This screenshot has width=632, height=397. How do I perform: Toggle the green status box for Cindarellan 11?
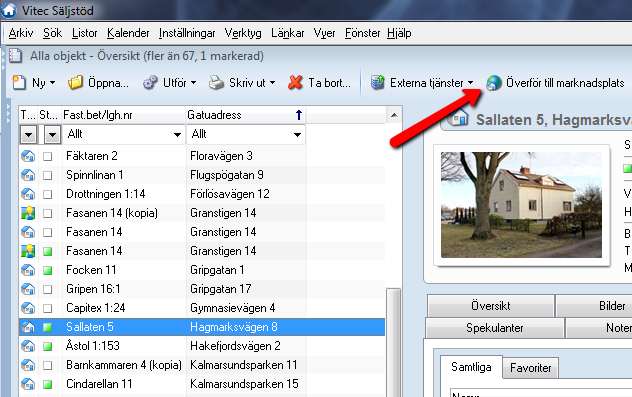48,384
